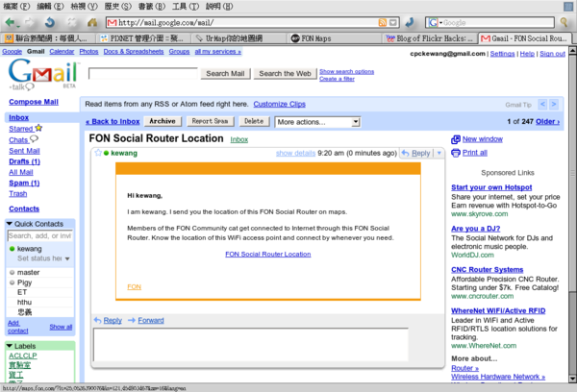Open the Starred folder
Image resolution: width=577 pixels, height=392 pixels.
[25, 129]
